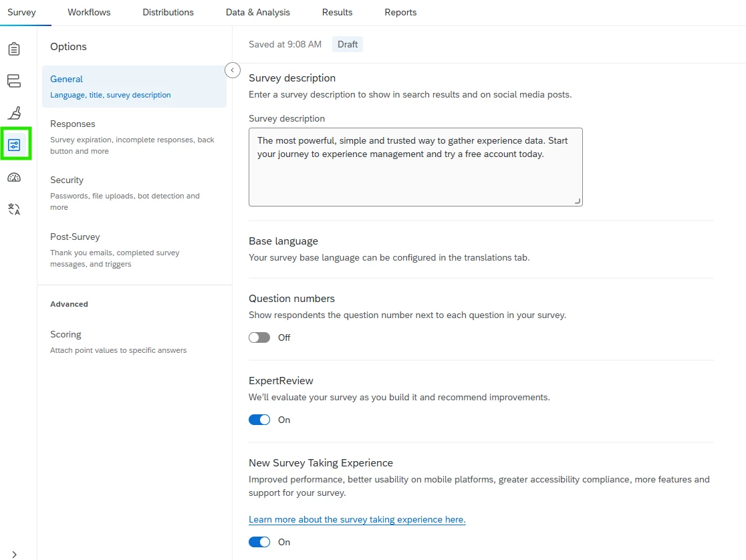Open the Security options section
Image resolution: width=746 pixels, height=560 pixels.
(x=134, y=193)
